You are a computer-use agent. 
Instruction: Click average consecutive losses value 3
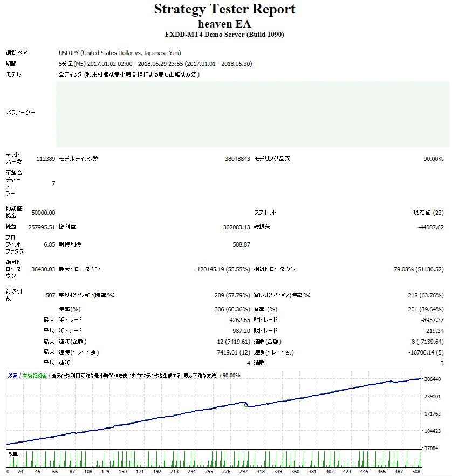point(442,363)
